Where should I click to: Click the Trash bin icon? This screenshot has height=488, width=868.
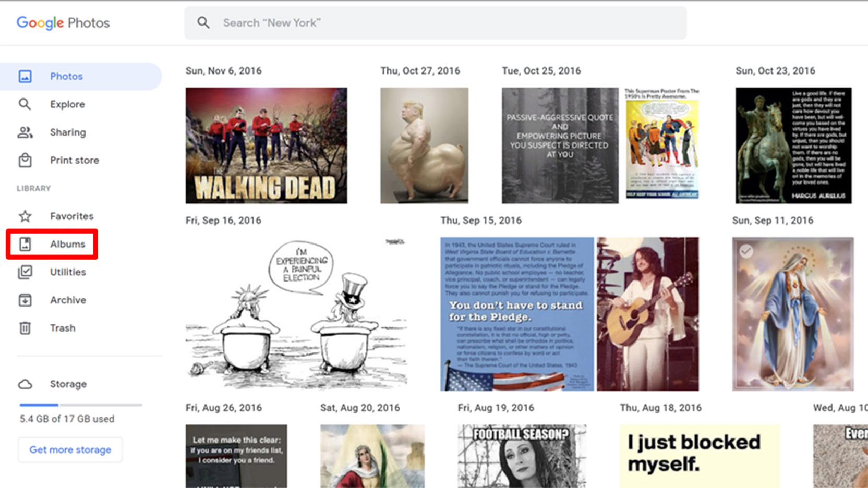[25, 328]
